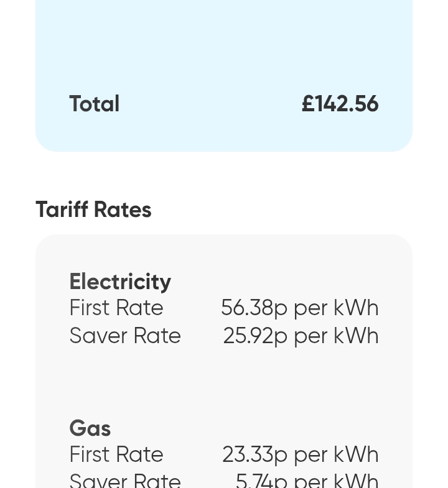Image resolution: width=448 pixels, height=488 pixels.
Task: Click "kWh" in the gas First Rate value
Action: (356, 454)
